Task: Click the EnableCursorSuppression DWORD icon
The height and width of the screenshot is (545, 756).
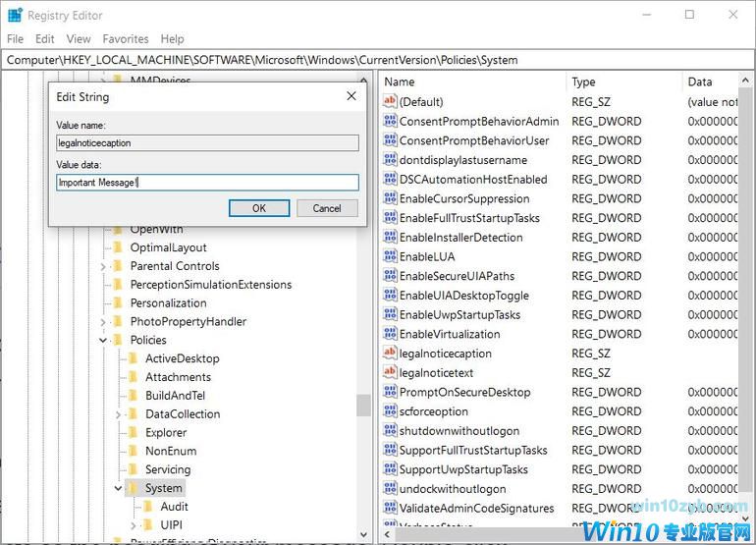Action: point(390,198)
